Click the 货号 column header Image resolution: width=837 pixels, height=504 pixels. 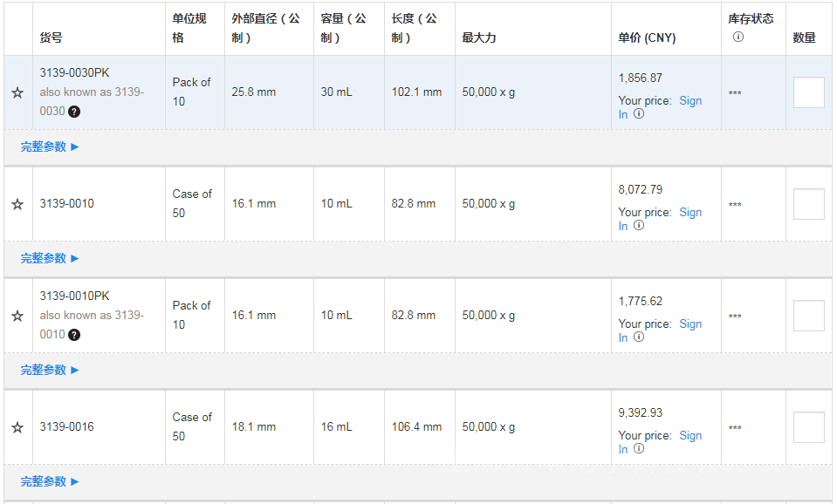51,37
